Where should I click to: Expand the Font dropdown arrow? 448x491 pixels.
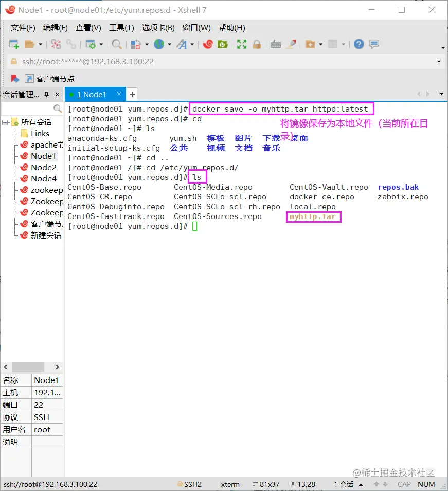(x=192, y=44)
